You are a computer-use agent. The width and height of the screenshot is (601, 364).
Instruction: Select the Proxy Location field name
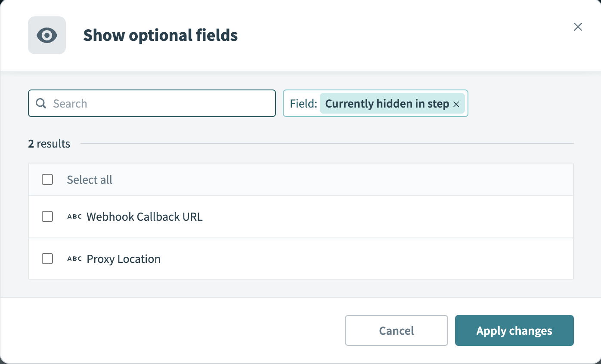[x=124, y=259]
